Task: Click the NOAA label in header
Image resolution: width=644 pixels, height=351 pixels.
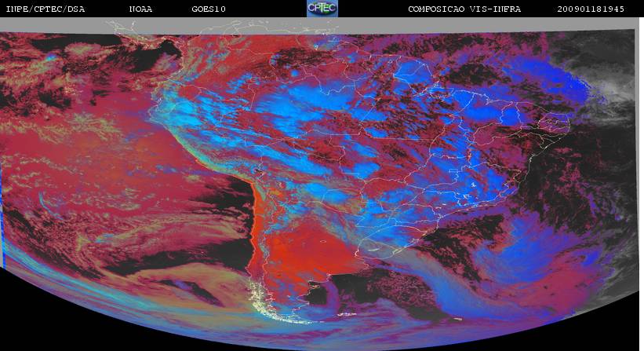Action: coord(141,9)
